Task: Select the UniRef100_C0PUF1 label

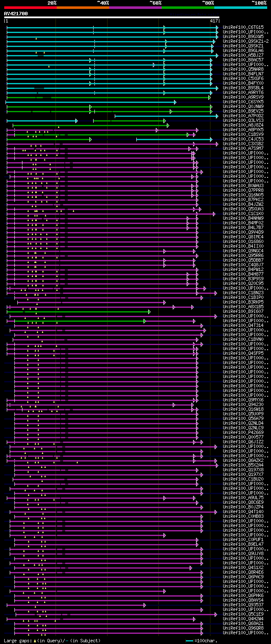Action: (243, 539)
